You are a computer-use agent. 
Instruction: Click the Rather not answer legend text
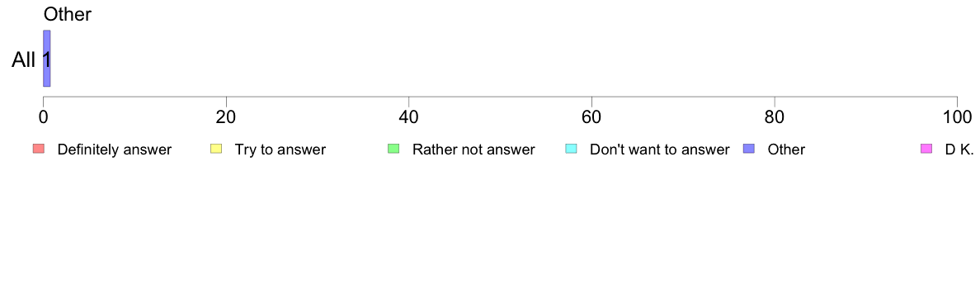click(474, 150)
